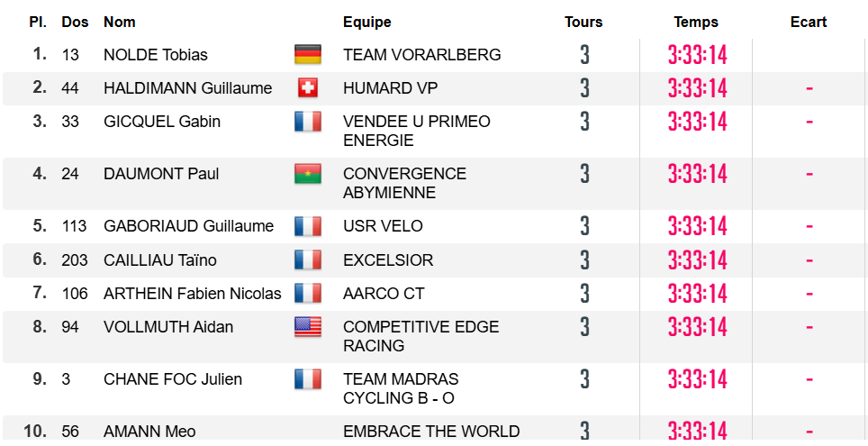
Task: Select the Equipe column header
Action: click(367, 23)
